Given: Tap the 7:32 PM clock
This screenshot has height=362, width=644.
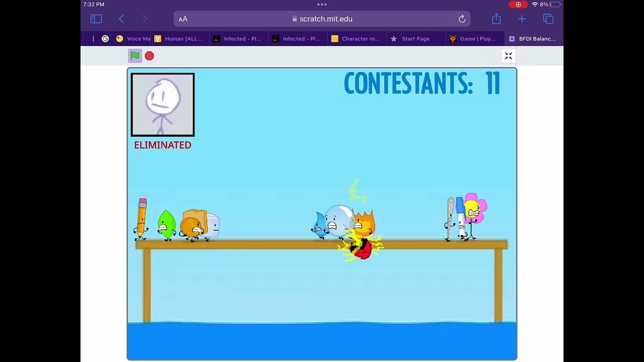Looking at the screenshot, I should point(94,5).
